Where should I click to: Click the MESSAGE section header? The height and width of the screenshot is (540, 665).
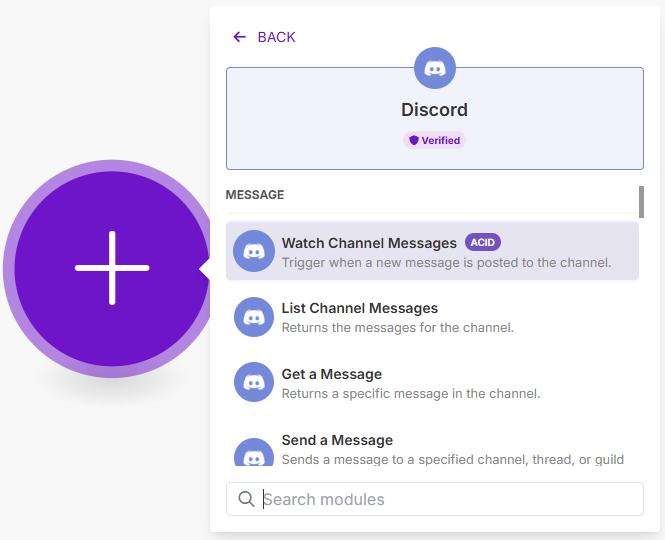[x=255, y=195]
